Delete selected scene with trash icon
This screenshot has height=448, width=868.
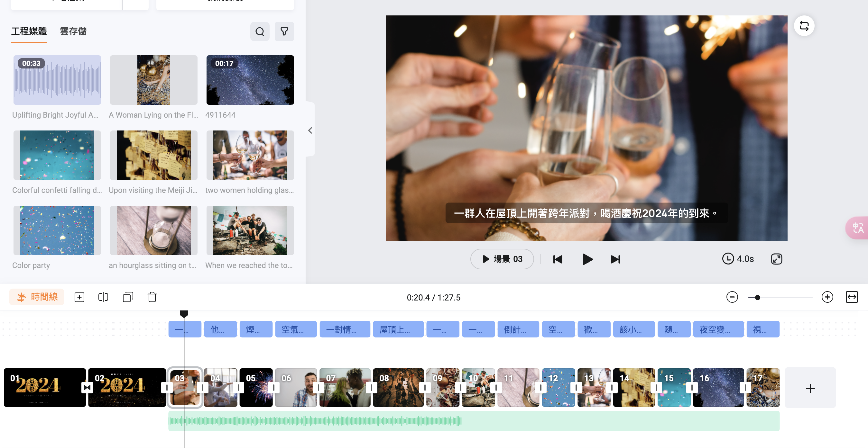pos(152,297)
